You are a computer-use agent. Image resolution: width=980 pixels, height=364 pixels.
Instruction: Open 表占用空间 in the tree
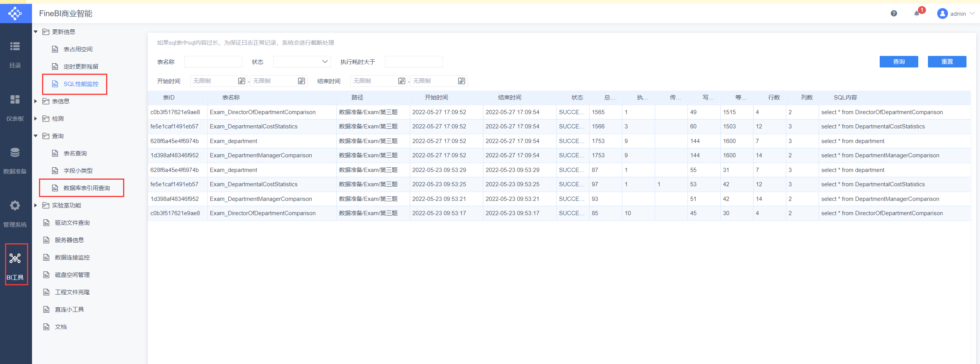(78, 49)
